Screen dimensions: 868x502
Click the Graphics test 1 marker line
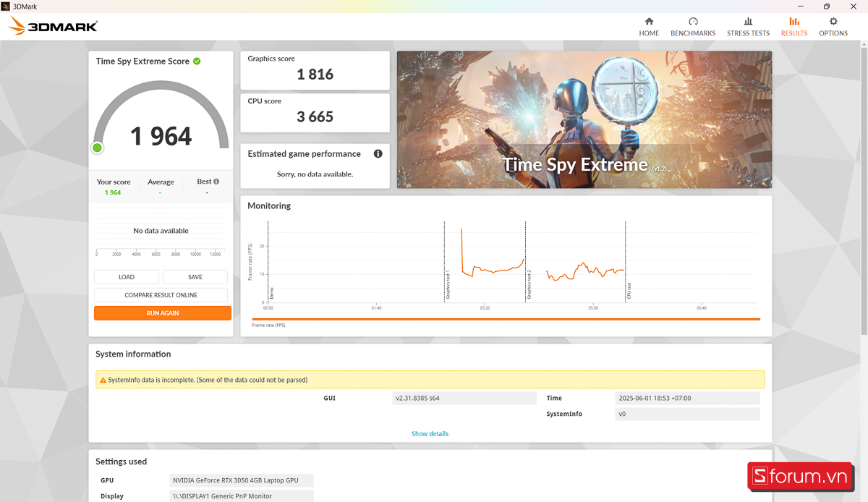pyautogui.click(x=444, y=261)
